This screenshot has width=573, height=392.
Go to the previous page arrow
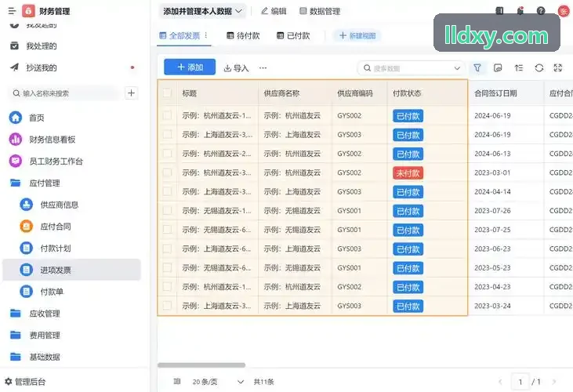click(x=500, y=382)
